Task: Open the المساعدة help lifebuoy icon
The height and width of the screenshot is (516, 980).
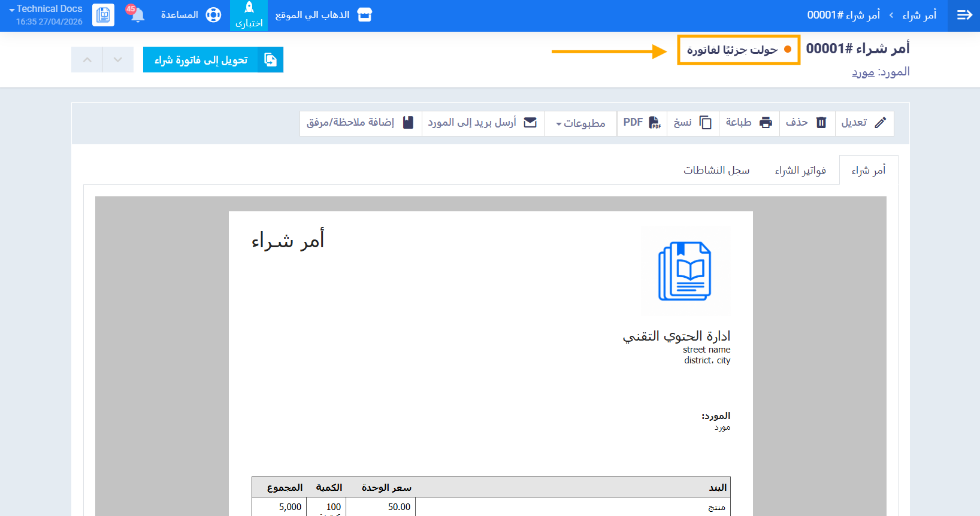Action: coord(213,15)
